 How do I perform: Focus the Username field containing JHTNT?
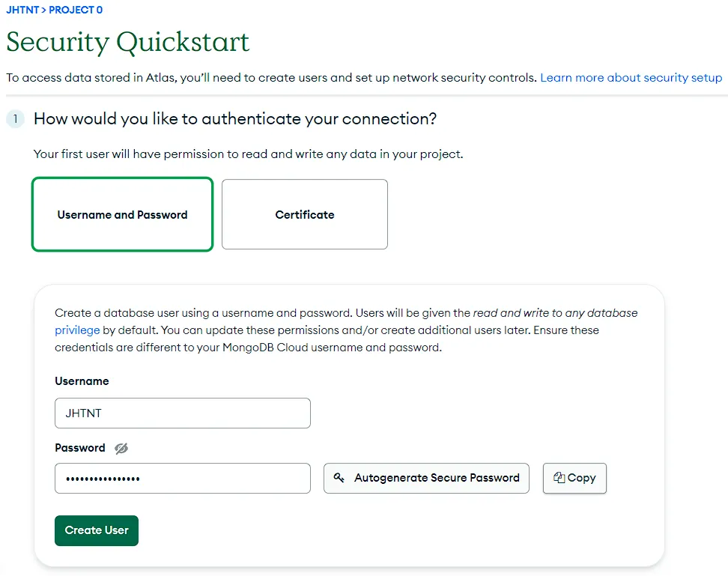[183, 413]
